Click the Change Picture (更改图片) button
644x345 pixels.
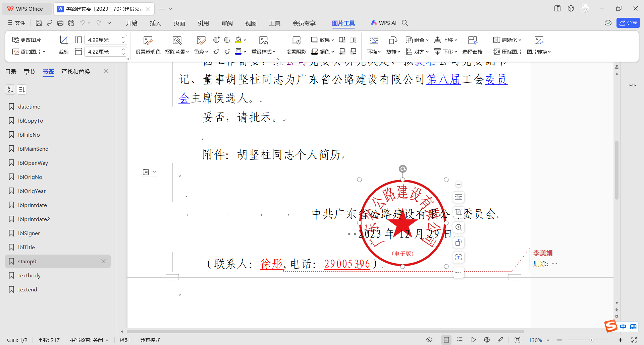coord(26,40)
